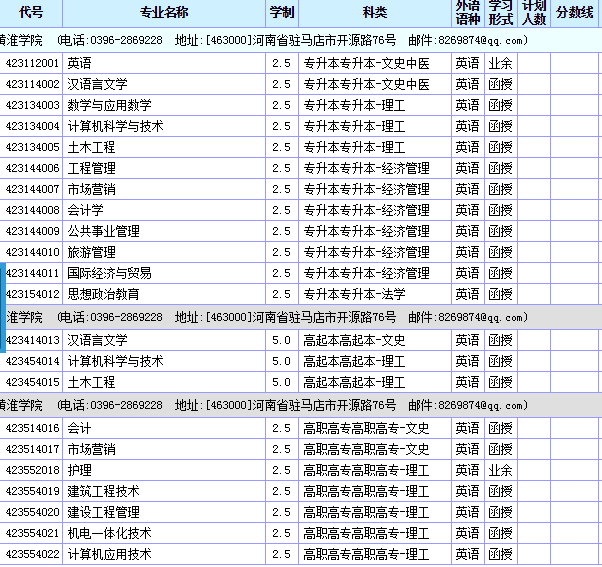Click 计算机科学与技术 in row 423134004
This screenshot has width=602, height=567.
(x=116, y=126)
